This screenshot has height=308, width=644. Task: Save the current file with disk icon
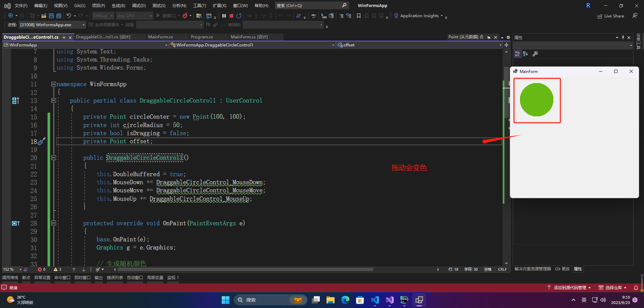[51, 15]
